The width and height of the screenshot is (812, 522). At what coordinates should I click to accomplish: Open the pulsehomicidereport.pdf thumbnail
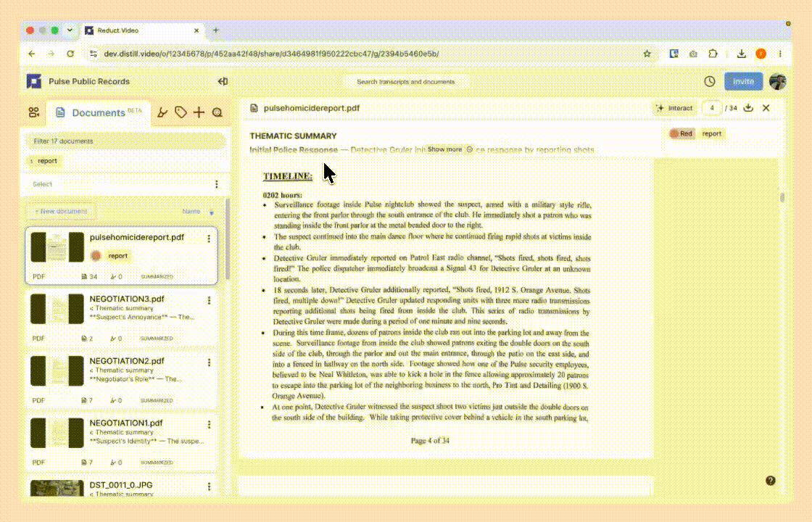(x=57, y=247)
